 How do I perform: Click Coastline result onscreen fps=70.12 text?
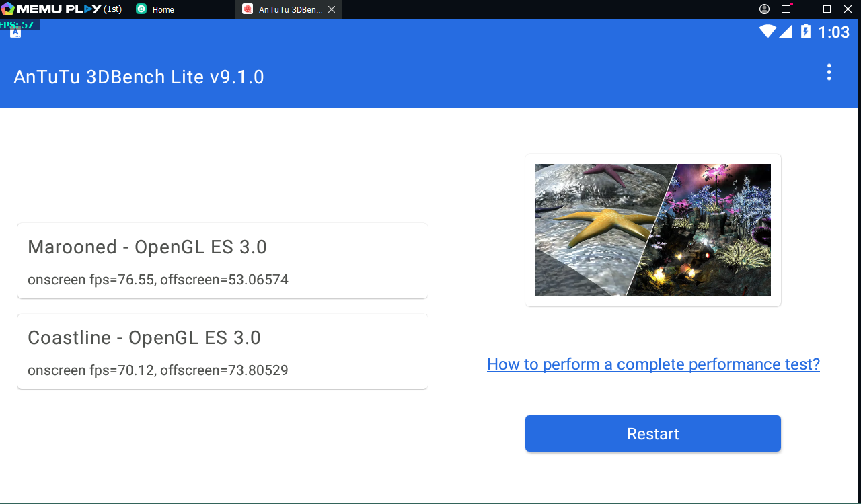pos(158,370)
